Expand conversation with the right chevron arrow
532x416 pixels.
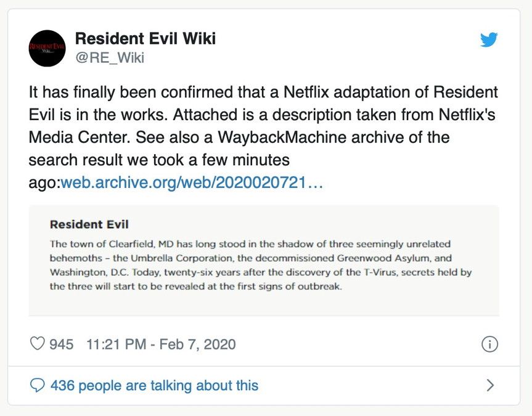point(490,385)
